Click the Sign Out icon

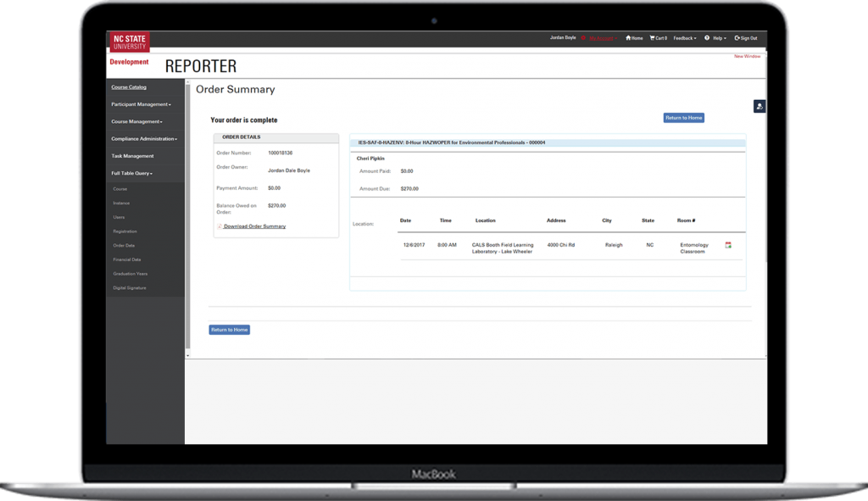(737, 38)
